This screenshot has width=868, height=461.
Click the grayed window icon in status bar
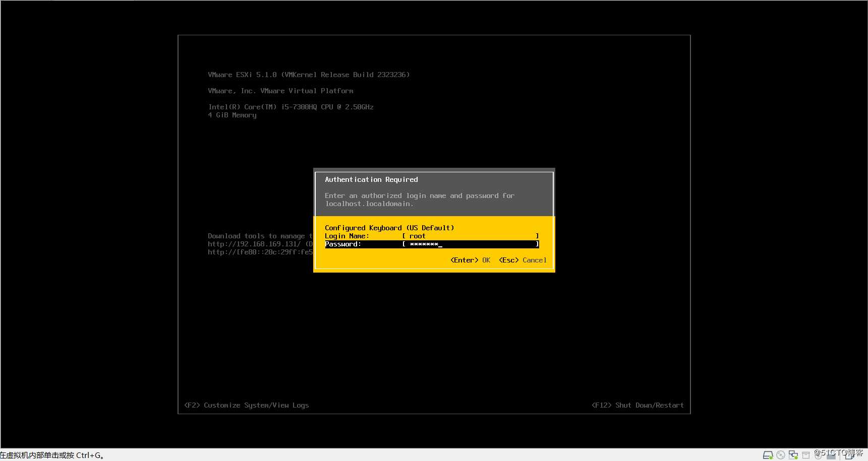pos(805,455)
